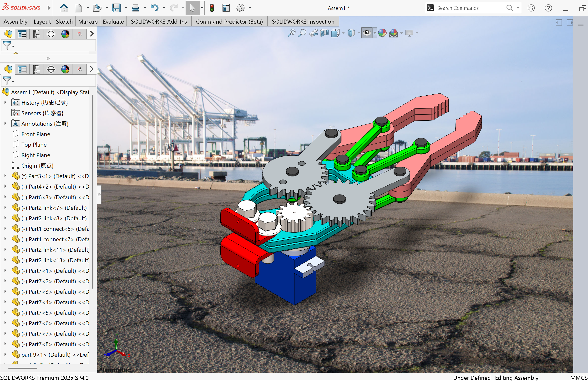
Task: Expand the History tree node
Action: click(x=5, y=102)
